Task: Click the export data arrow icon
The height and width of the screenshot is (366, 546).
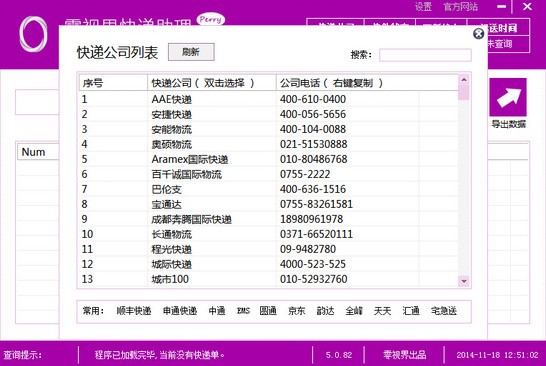Action: (x=508, y=98)
